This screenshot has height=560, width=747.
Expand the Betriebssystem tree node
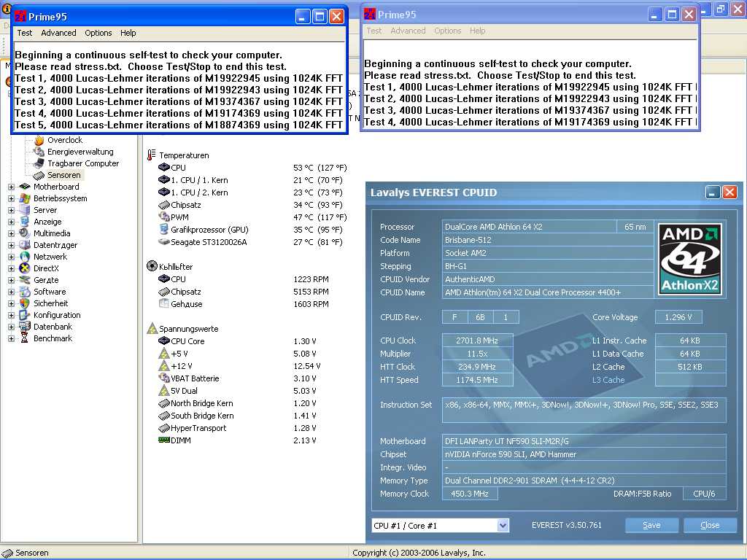click(11, 198)
